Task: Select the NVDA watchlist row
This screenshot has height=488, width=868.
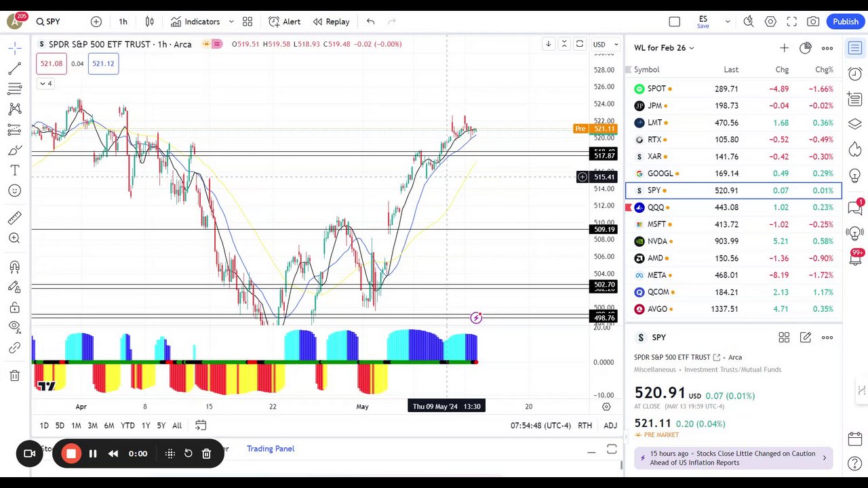Action: click(734, 241)
